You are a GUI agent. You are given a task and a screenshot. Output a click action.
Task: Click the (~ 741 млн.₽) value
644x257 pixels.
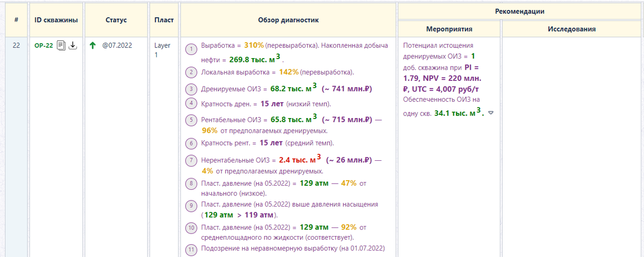pyautogui.click(x=347, y=89)
